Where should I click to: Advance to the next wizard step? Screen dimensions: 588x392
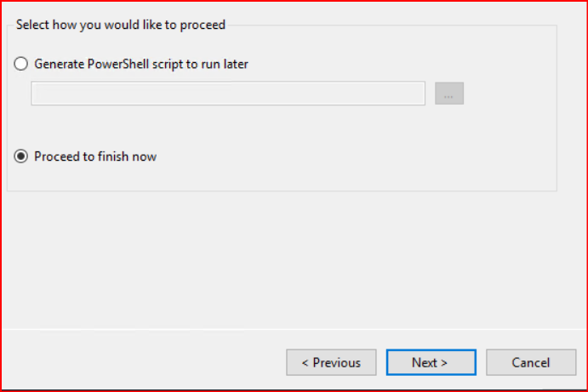coord(430,362)
